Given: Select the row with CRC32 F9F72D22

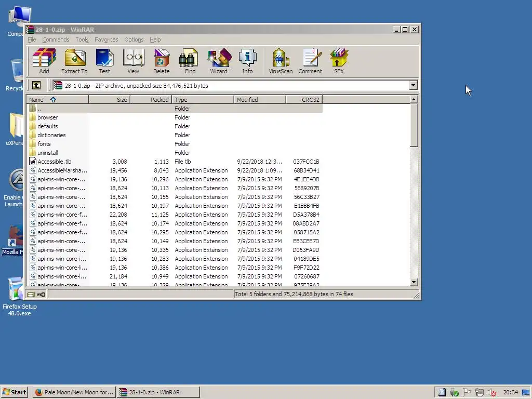Looking at the screenshot, I should click(175, 268).
